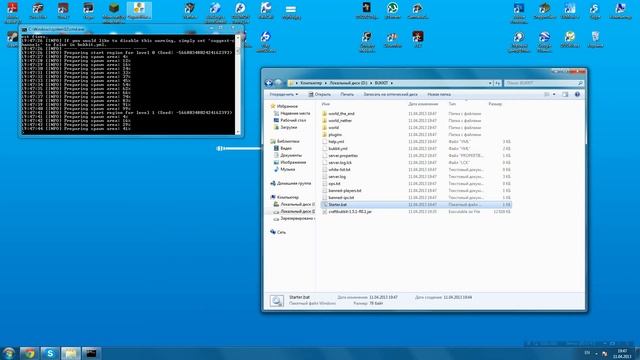
Task: Expand the BUKKIT breadcrumb arrow
Action: (x=391, y=83)
